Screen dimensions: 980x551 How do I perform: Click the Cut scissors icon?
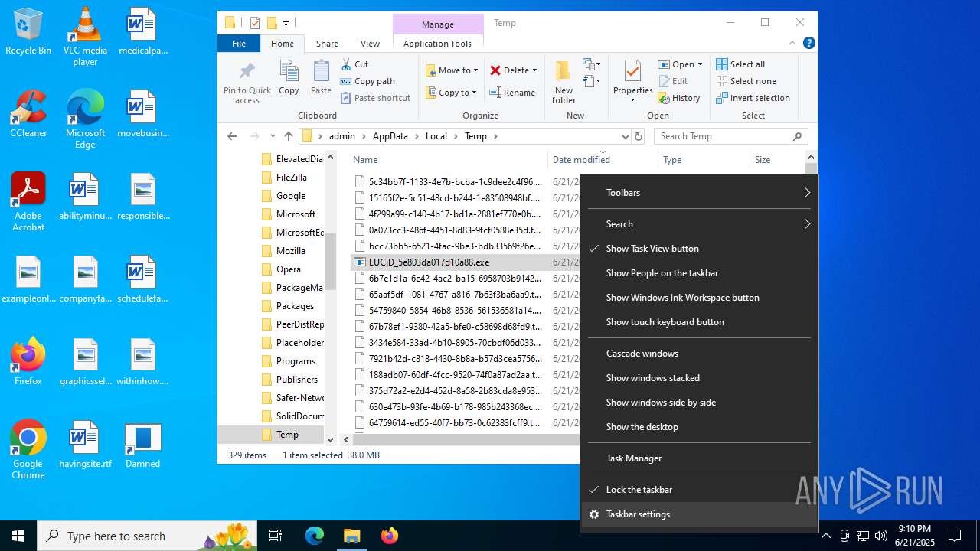click(346, 64)
